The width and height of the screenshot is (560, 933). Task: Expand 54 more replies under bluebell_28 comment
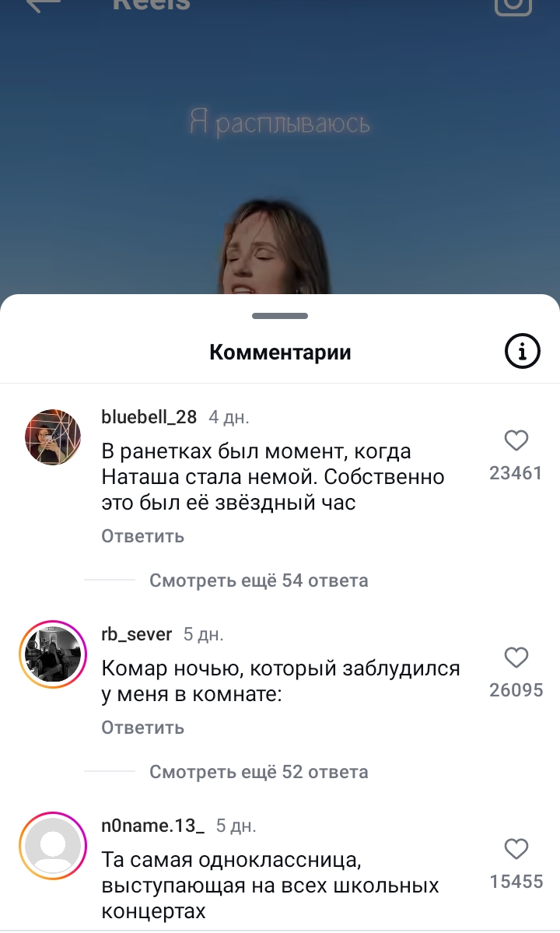coord(258,580)
